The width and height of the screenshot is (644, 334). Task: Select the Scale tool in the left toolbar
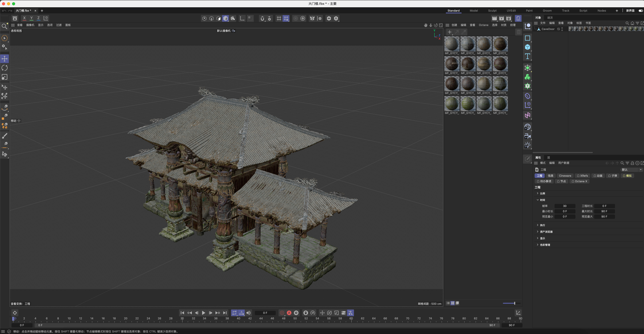[x=5, y=77]
